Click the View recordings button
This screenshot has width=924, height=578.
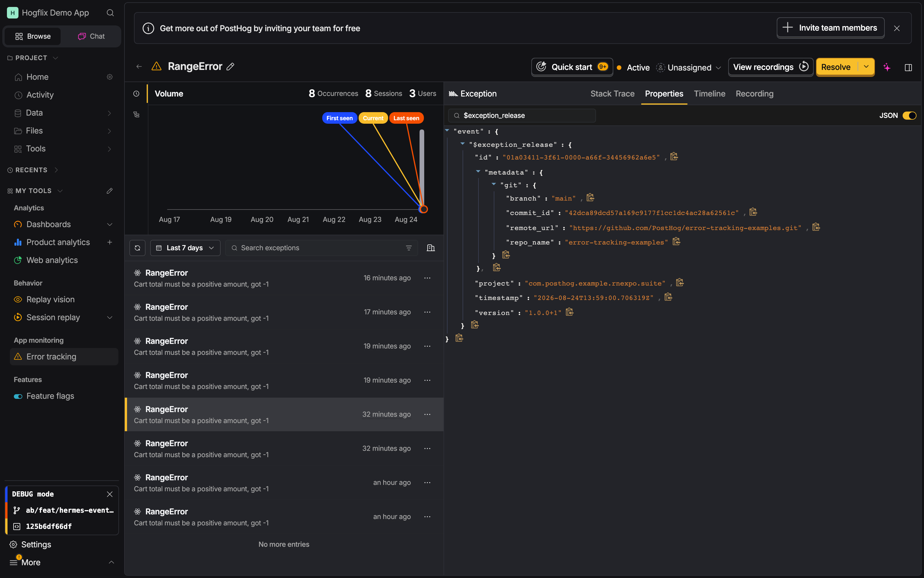click(x=770, y=67)
